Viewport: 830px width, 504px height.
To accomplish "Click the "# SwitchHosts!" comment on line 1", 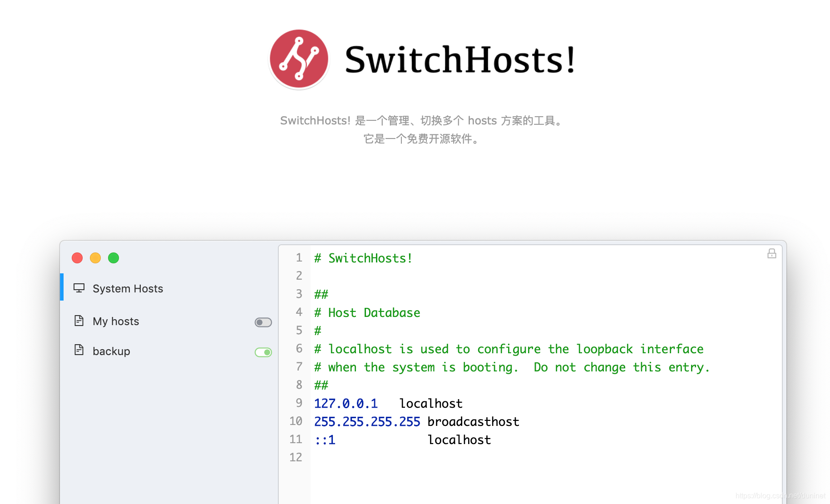I will pos(363,258).
